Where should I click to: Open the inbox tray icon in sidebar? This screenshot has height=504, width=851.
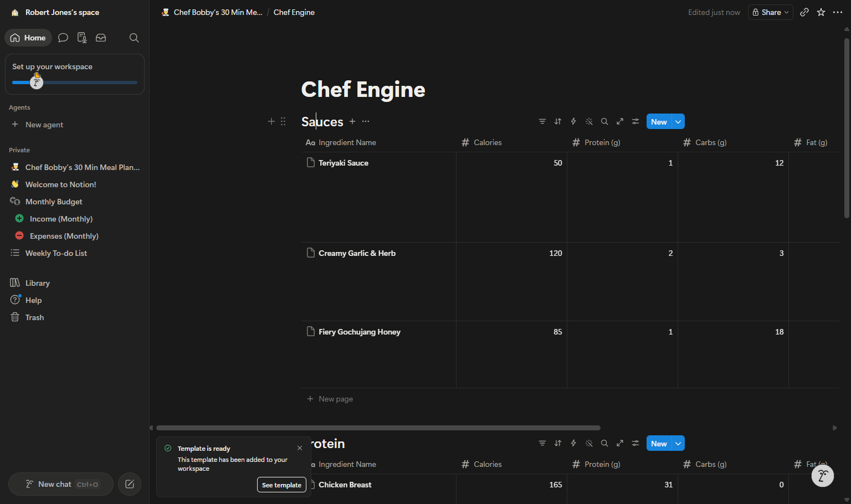tap(101, 38)
